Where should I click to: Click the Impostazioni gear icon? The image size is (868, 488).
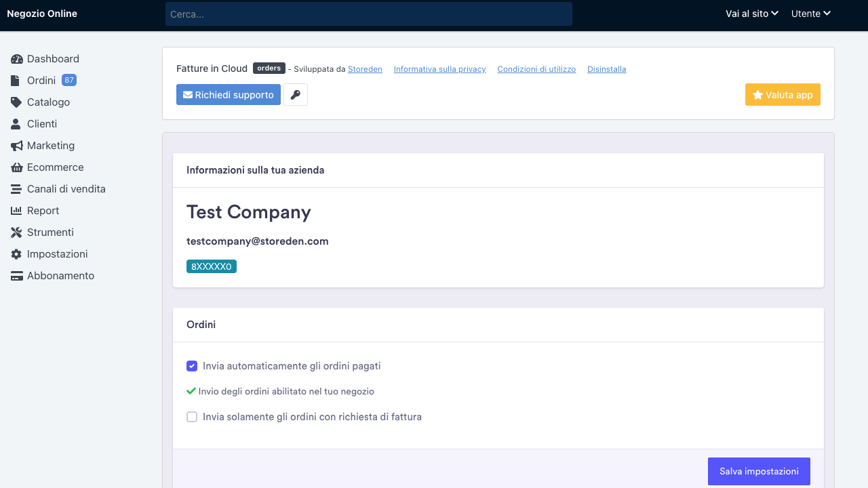point(16,254)
